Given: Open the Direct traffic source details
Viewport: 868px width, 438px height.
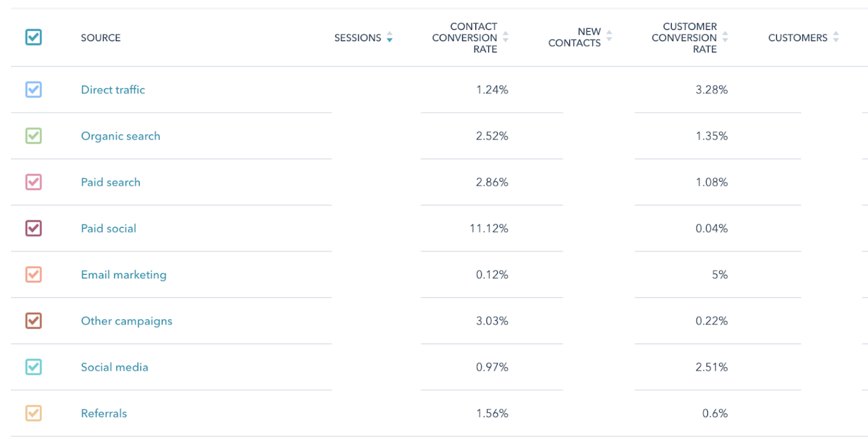Looking at the screenshot, I should [113, 90].
